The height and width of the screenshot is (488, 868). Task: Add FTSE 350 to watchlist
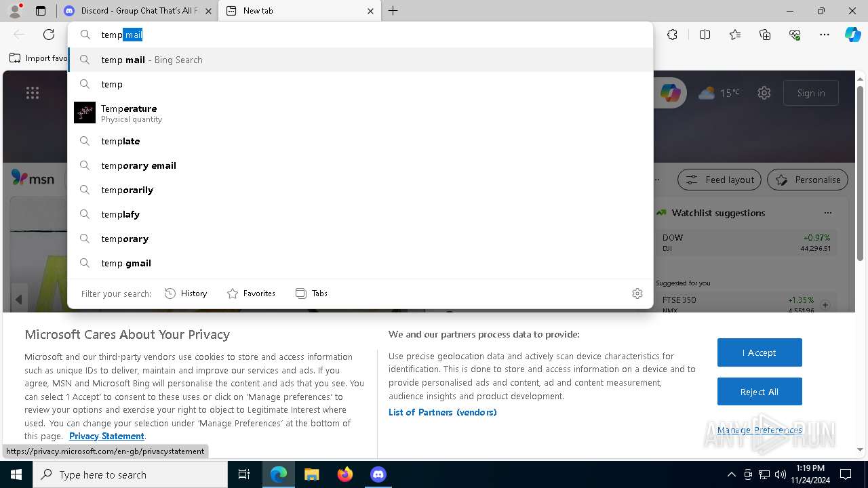(825, 305)
